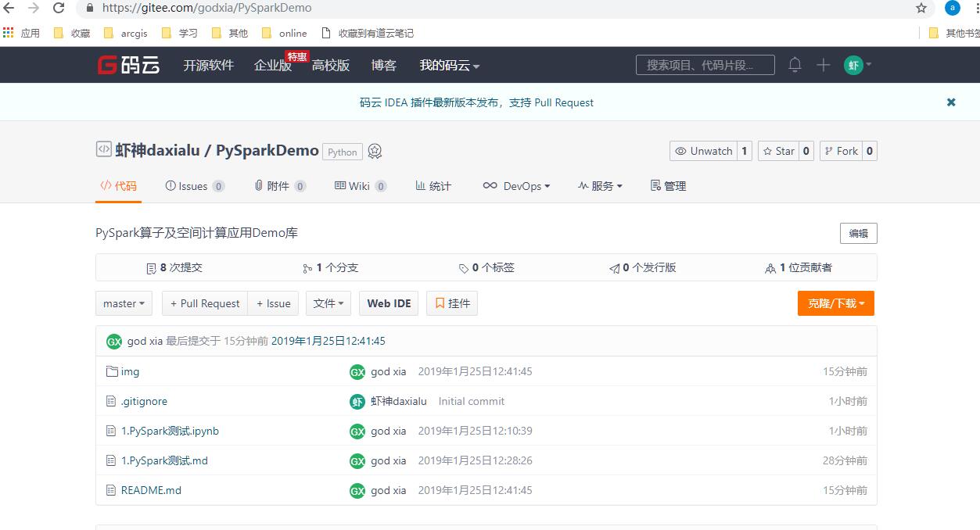
Task: Click the contributors icon beside 1 位贡献者
Action: pyautogui.click(x=770, y=268)
